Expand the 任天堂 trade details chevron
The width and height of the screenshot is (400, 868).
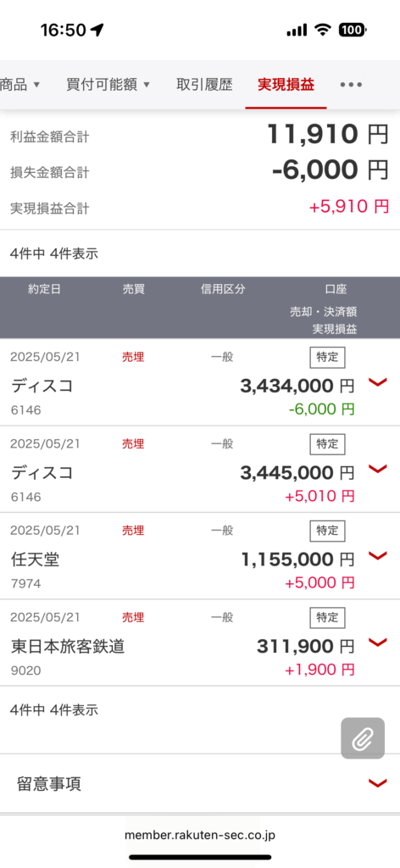pos(377,556)
